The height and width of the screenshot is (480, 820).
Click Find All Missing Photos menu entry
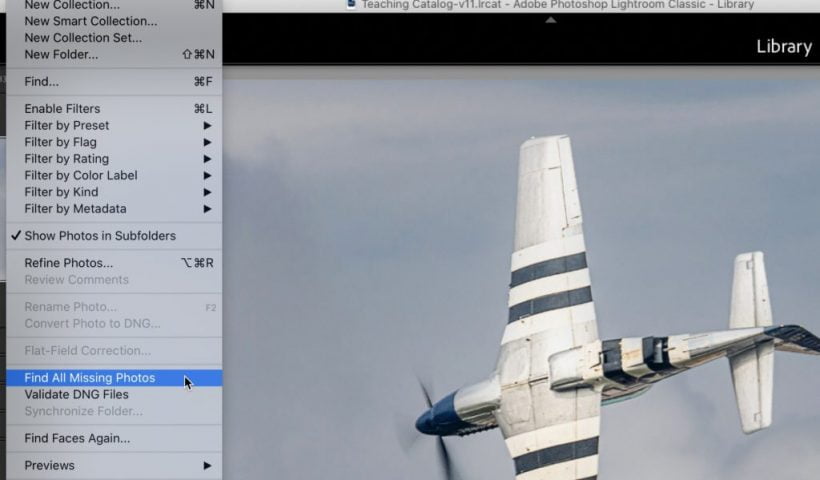click(x=90, y=378)
